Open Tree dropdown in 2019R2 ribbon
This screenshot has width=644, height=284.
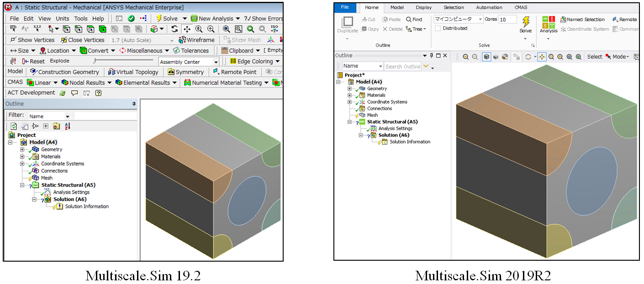pyautogui.click(x=416, y=29)
